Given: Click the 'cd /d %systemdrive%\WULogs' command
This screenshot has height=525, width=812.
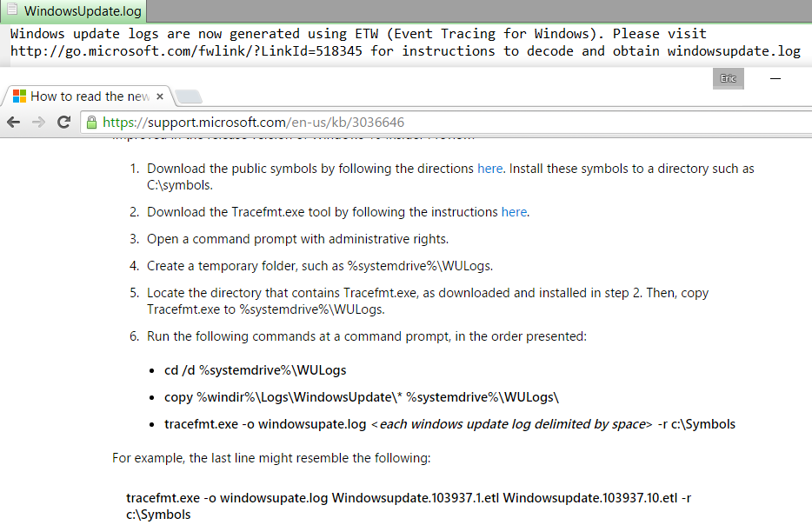Looking at the screenshot, I should coord(256,370).
